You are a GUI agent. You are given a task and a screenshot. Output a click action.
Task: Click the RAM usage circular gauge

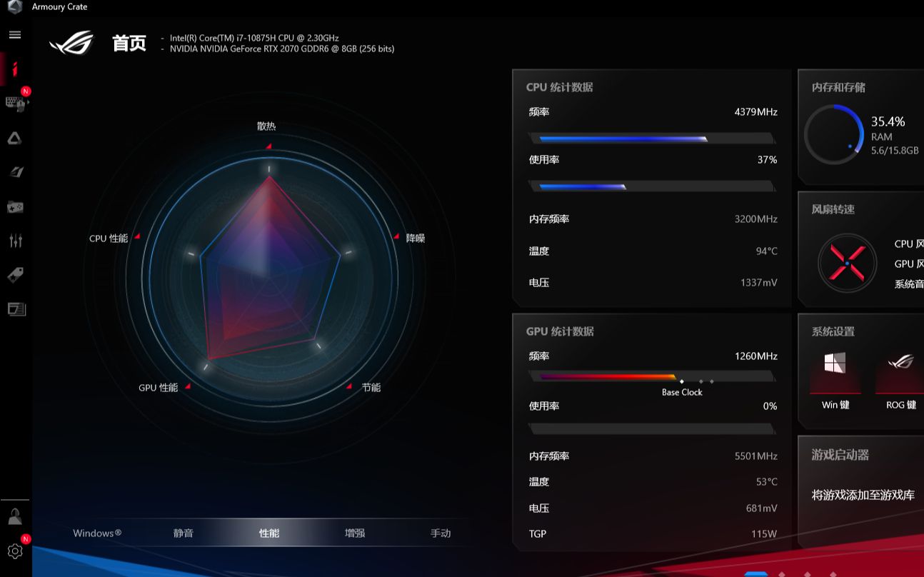click(x=835, y=135)
